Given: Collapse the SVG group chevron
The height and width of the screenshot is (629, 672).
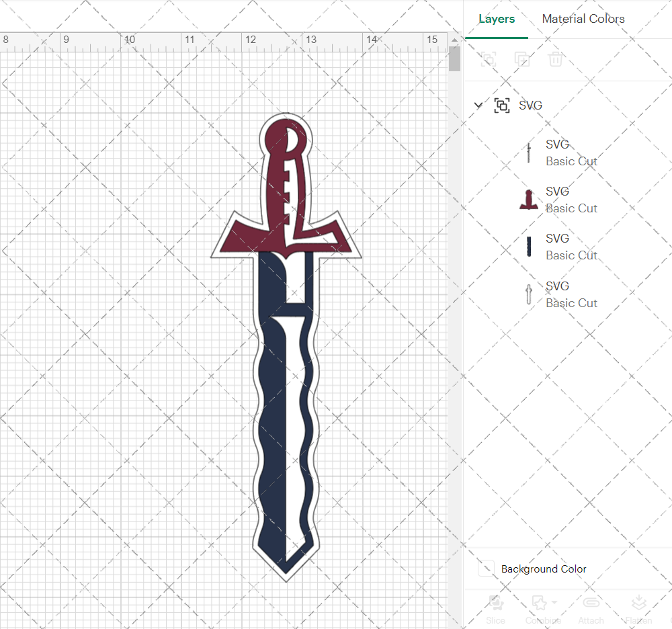Looking at the screenshot, I should (478, 105).
